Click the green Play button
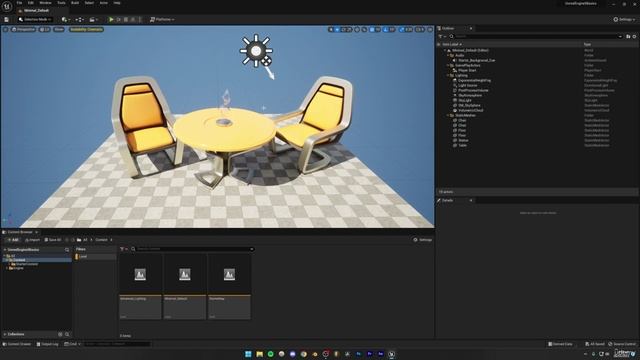640x360 pixels. click(x=111, y=20)
